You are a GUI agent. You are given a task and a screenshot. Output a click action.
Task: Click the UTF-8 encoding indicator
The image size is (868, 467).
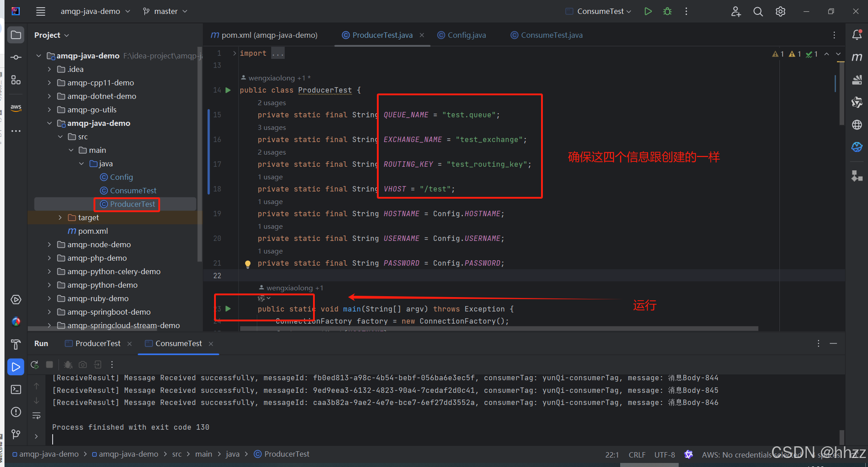click(x=664, y=455)
